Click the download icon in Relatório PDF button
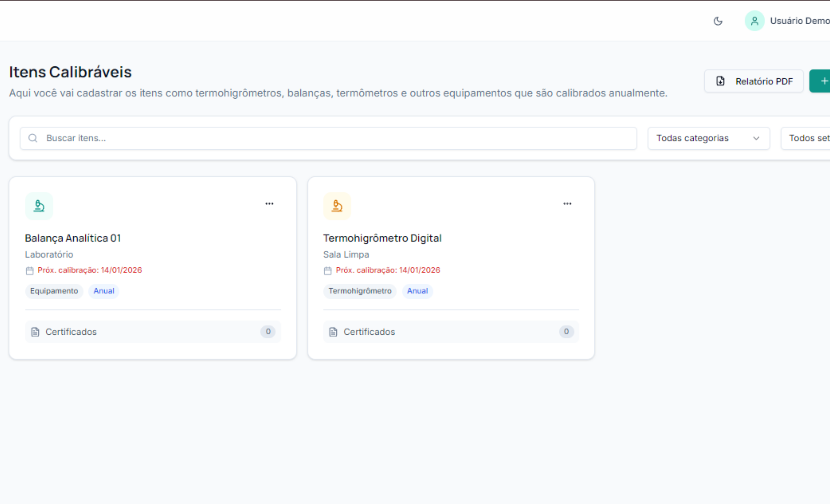Screen dimensions: 830x504 720,81
